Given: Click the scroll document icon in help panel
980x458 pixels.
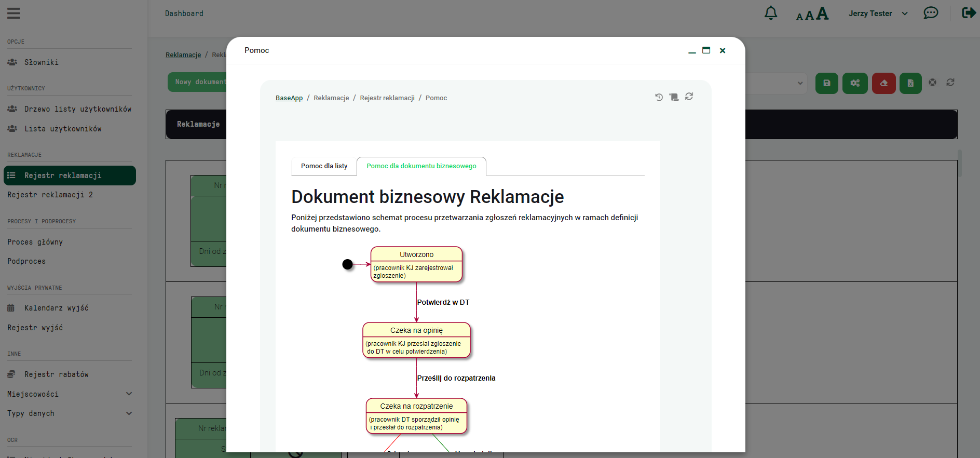Looking at the screenshot, I should [x=674, y=97].
